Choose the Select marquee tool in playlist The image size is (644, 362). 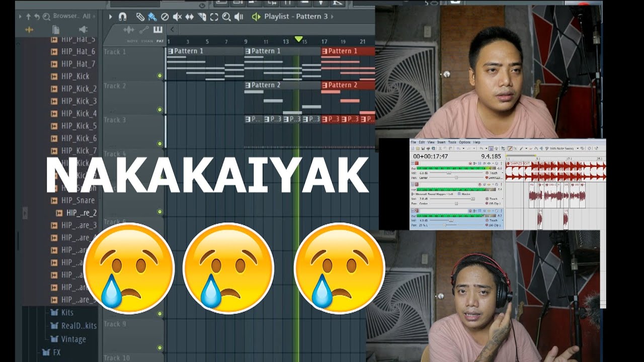214,17
